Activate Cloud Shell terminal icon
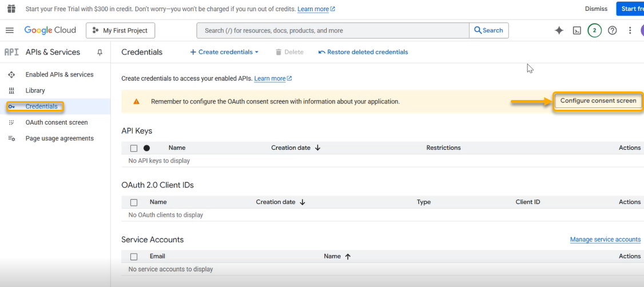 (x=577, y=30)
